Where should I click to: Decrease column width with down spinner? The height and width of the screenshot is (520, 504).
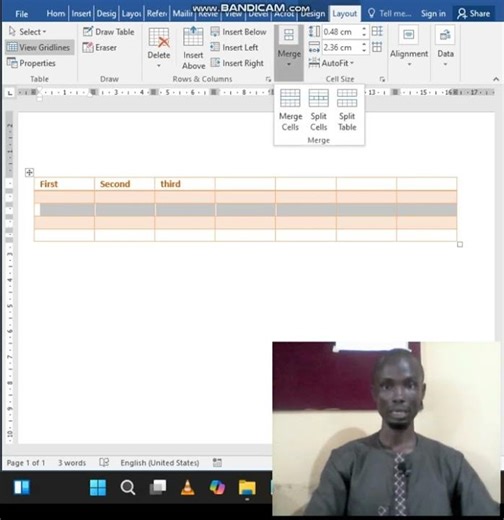(364, 50)
